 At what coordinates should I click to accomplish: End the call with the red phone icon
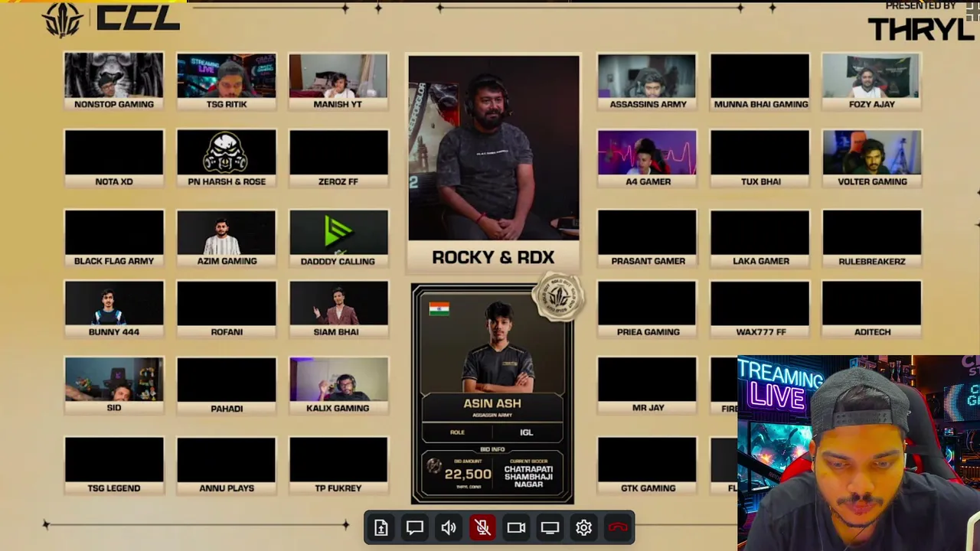pyautogui.click(x=618, y=527)
